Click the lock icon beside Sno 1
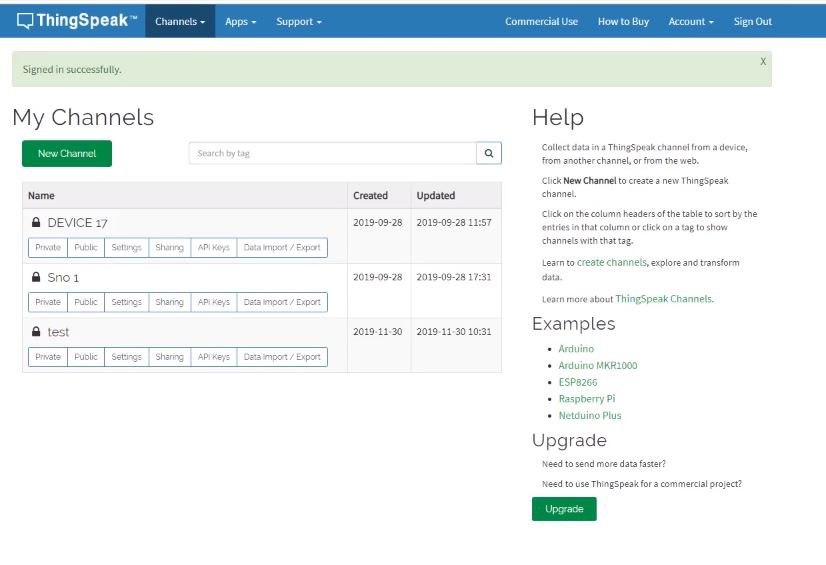This screenshot has width=826, height=565. coord(36,277)
